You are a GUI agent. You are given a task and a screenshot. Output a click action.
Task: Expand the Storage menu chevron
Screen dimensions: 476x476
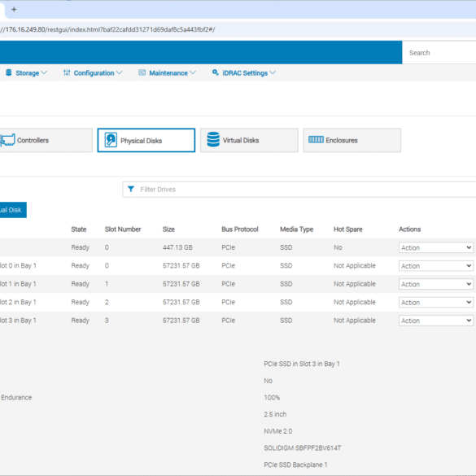pyautogui.click(x=44, y=72)
